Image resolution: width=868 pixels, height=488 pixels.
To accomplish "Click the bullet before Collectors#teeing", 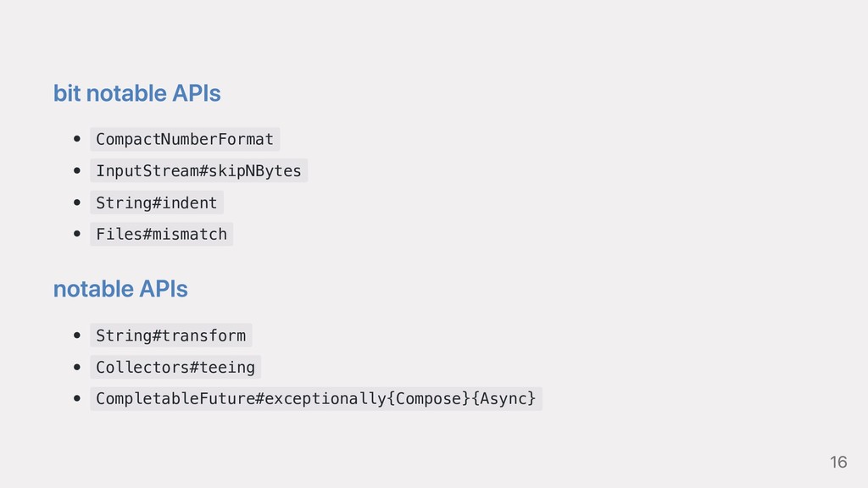I will (x=77, y=367).
